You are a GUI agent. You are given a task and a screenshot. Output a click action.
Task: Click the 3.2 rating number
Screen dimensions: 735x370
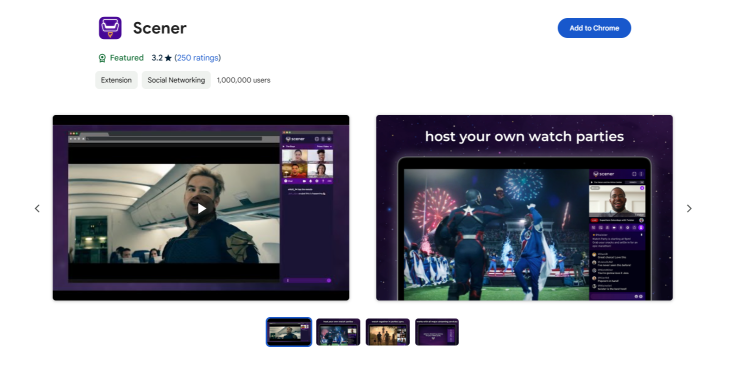click(157, 58)
